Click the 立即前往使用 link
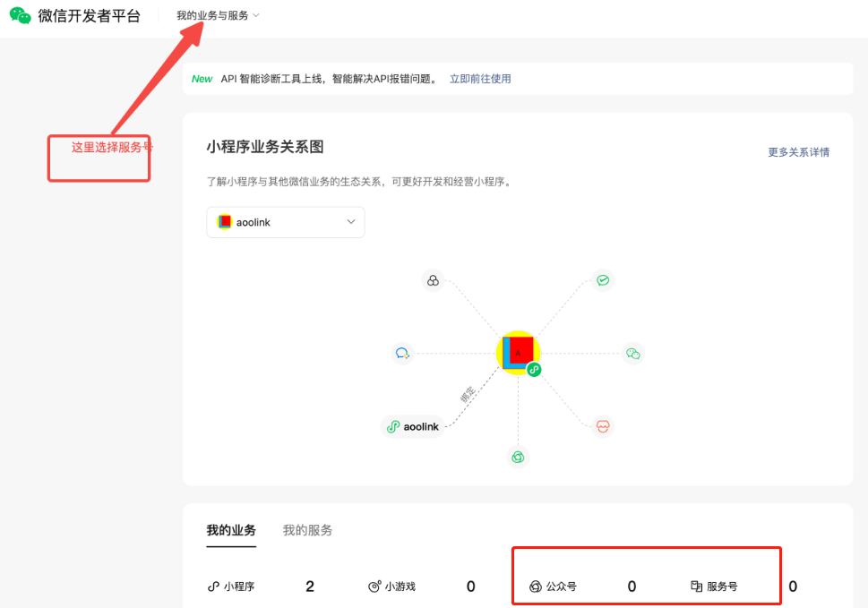This screenshot has height=608, width=868. pos(480,79)
